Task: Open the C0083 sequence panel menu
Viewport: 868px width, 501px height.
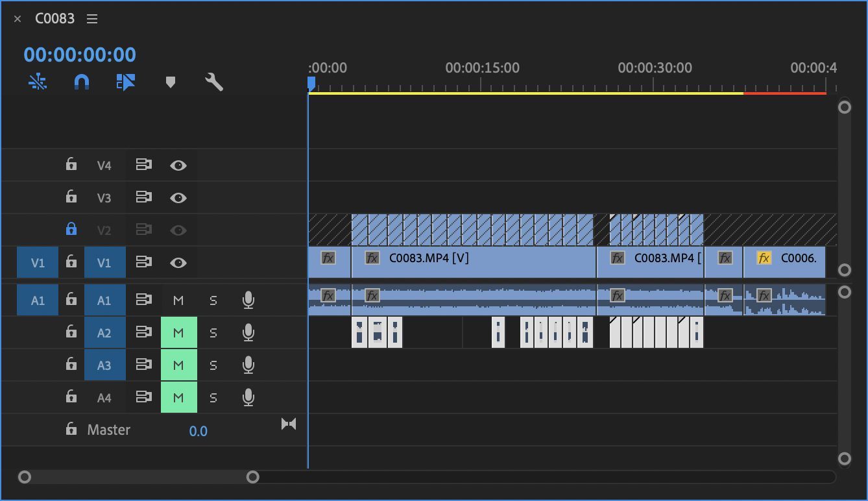Action: tap(92, 19)
